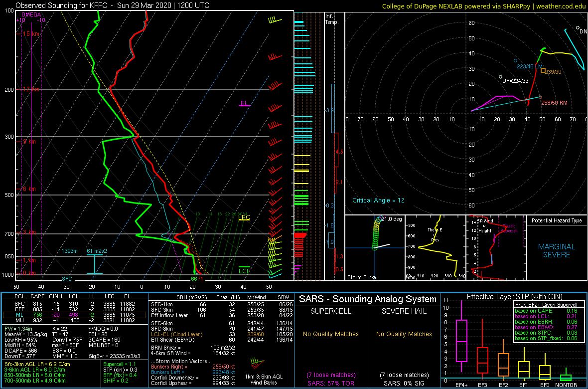
Task: Select the MU parcel row
Action: tap(75, 320)
